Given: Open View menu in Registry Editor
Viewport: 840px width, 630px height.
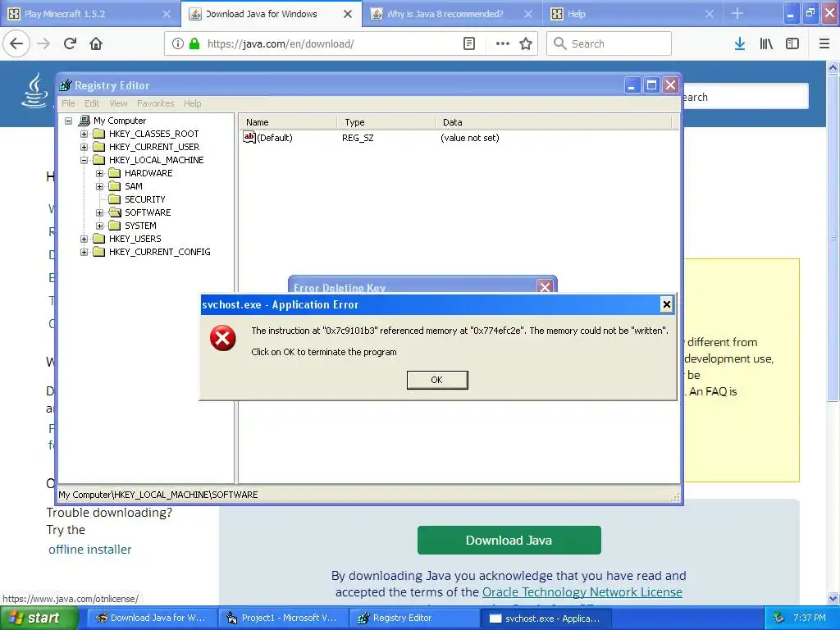Looking at the screenshot, I should click(x=118, y=103).
